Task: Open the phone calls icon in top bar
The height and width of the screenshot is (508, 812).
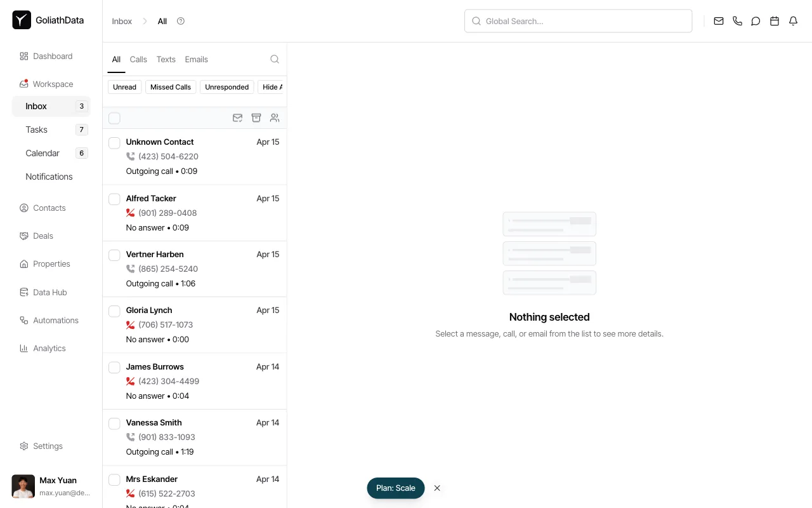Action: (x=737, y=21)
